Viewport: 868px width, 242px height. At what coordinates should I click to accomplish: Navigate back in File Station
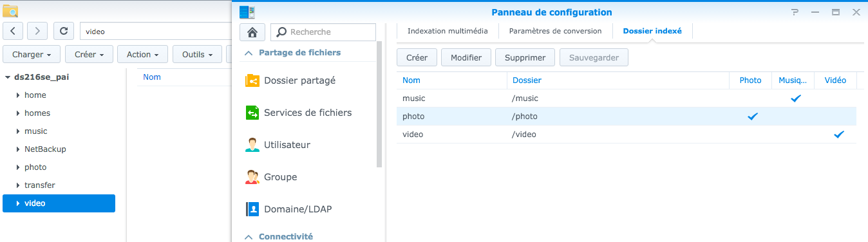(14, 31)
